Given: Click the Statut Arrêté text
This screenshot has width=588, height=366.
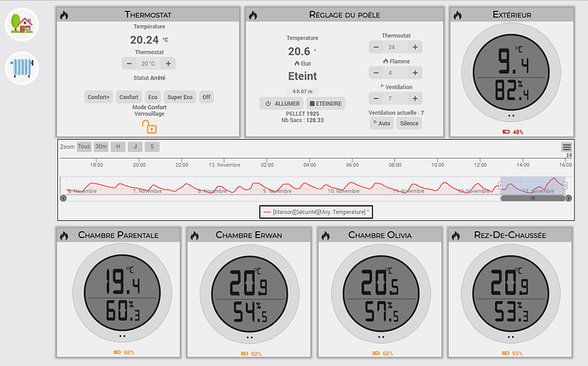Looking at the screenshot, I should pyautogui.click(x=149, y=78).
